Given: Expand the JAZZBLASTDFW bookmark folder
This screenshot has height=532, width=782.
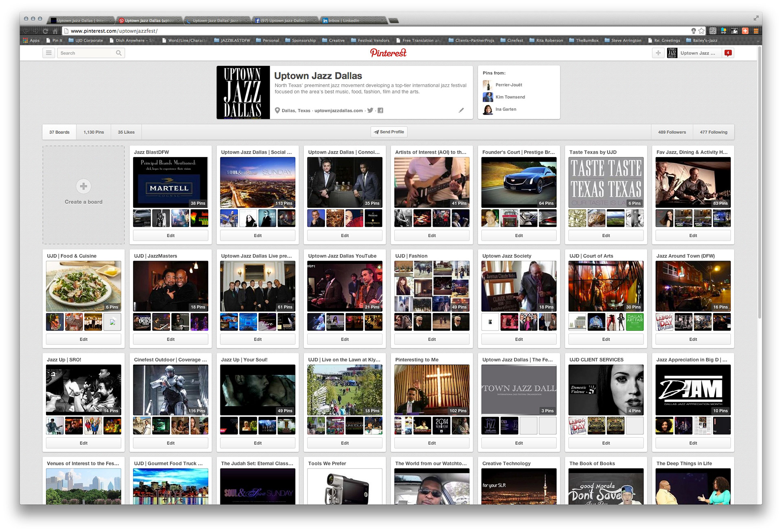Looking at the screenshot, I should pyautogui.click(x=232, y=40).
